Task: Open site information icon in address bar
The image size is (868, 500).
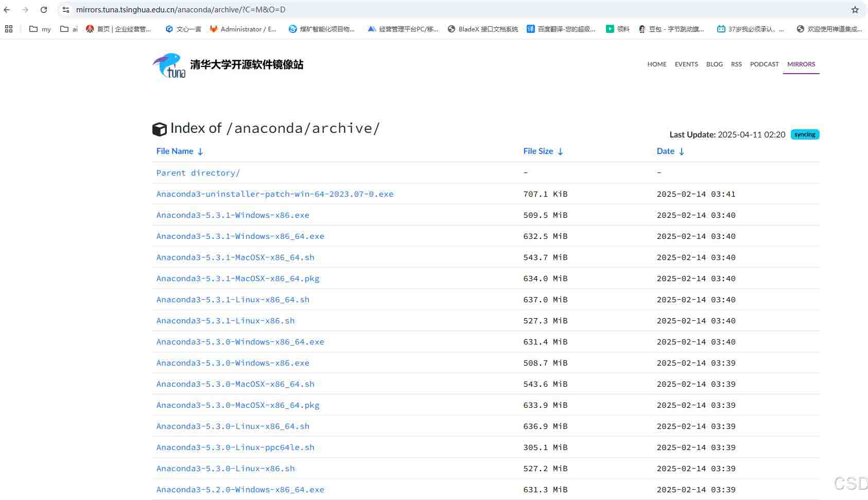Action: coord(66,10)
